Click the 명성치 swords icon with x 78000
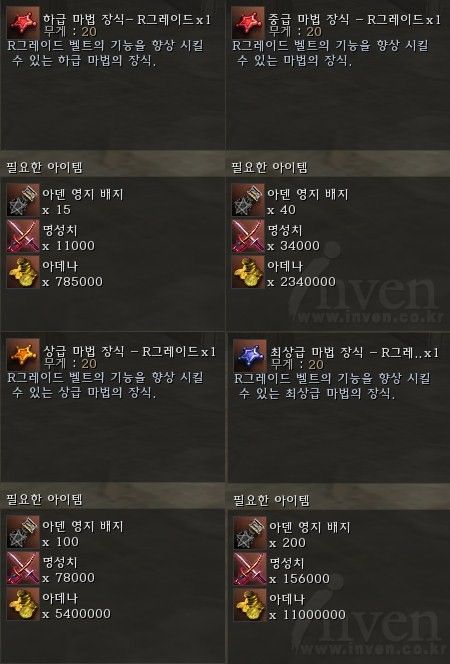Viewport: 450px width, 664px height. [x=23, y=568]
